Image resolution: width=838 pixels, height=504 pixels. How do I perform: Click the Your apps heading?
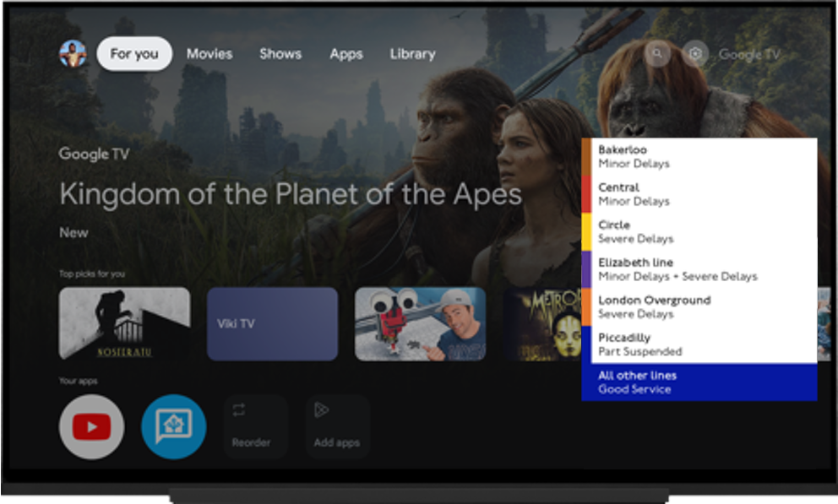(x=78, y=381)
